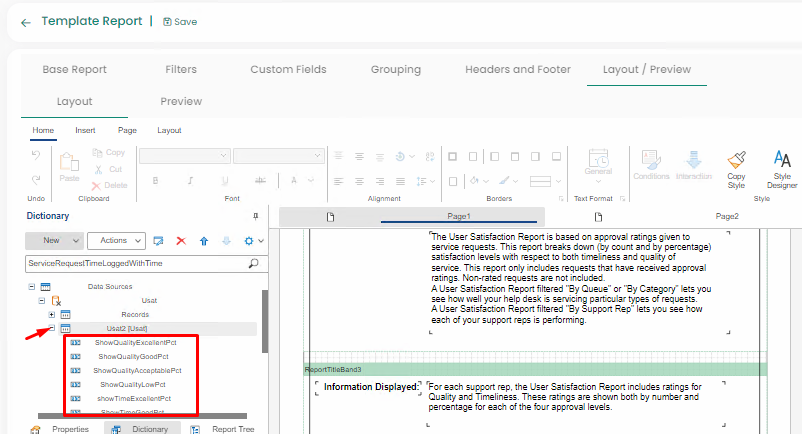
Task: Collapse the Data Sources tree node
Action: pyautogui.click(x=32, y=287)
